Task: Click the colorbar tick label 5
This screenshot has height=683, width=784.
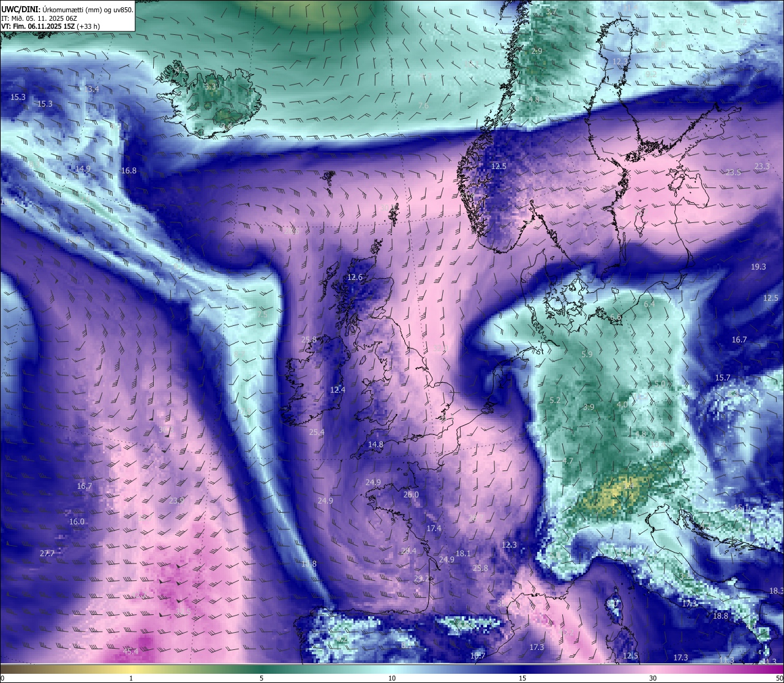Action: (262, 677)
